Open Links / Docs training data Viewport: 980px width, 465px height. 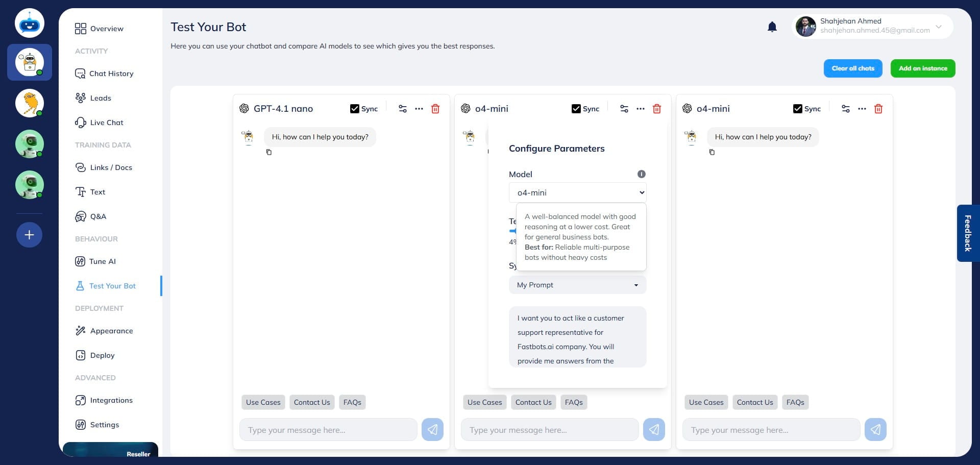tap(104, 167)
